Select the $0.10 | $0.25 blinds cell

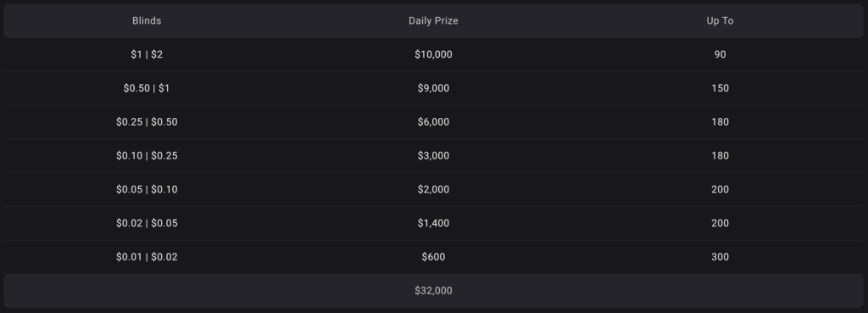pos(147,156)
